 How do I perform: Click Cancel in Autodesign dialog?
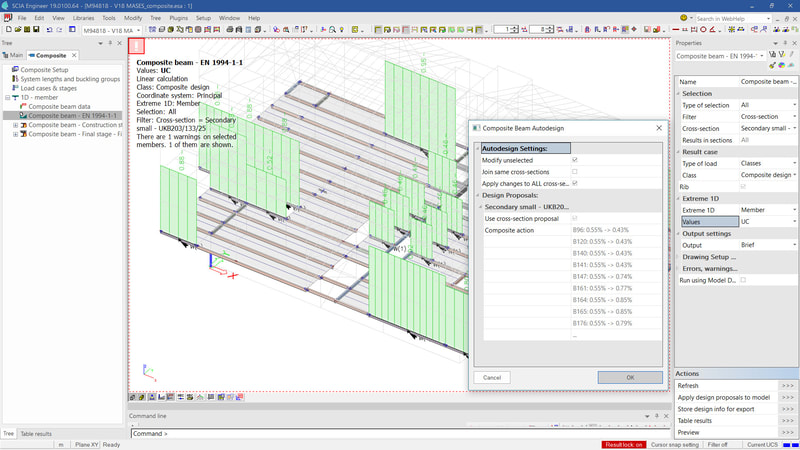pyautogui.click(x=492, y=378)
